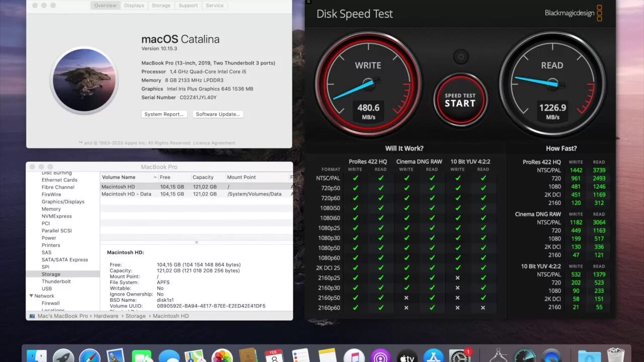This screenshot has width=644, height=362.
Task: Open Storage tab in About This Mac
Action: point(161,6)
